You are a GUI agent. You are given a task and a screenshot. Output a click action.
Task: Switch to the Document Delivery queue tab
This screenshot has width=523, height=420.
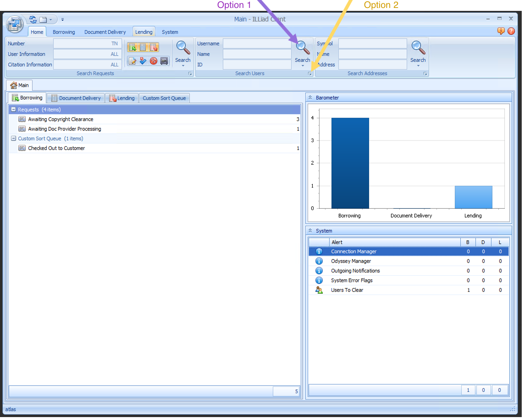pyautogui.click(x=76, y=98)
